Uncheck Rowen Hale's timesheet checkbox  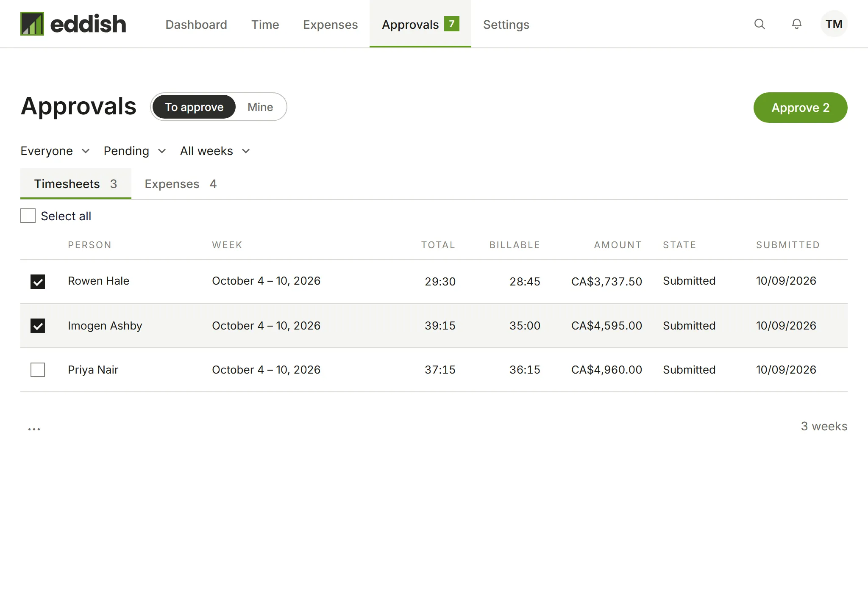38,282
